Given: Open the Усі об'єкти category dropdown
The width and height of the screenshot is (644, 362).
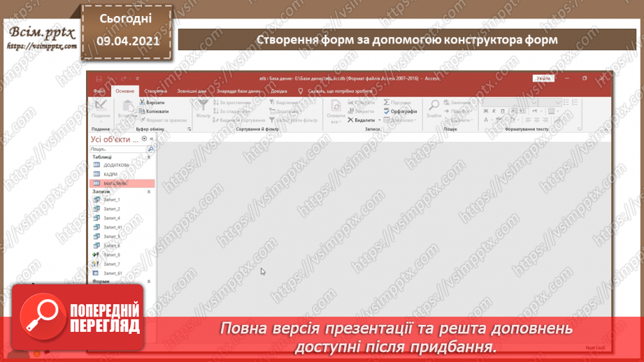Looking at the screenshot, I should (144, 139).
